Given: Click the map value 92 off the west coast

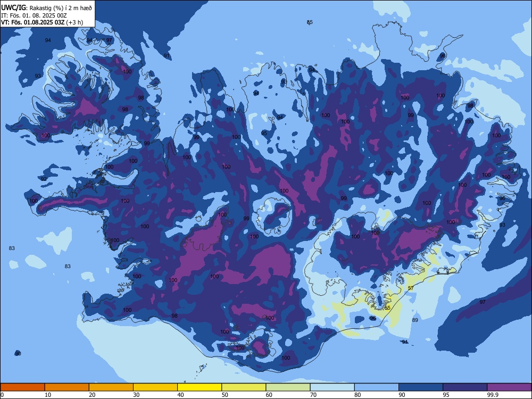Looking at the screenshot, I should [44, 179].
